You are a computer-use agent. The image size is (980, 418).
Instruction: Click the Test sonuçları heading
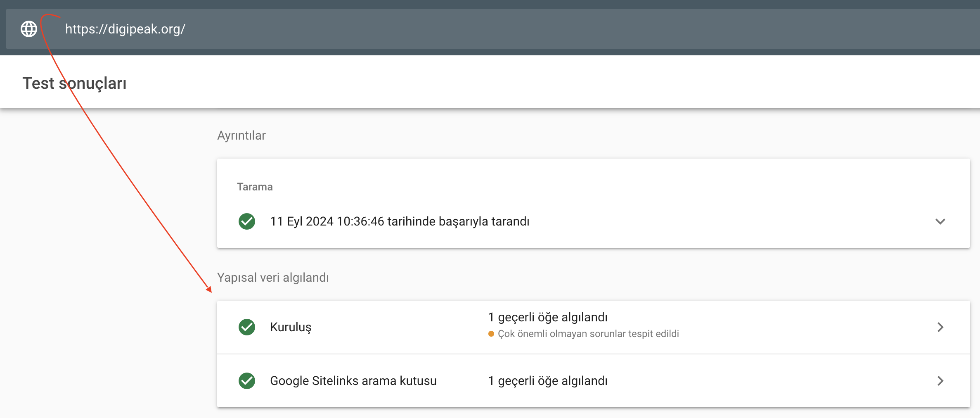(x=75, y=83)
